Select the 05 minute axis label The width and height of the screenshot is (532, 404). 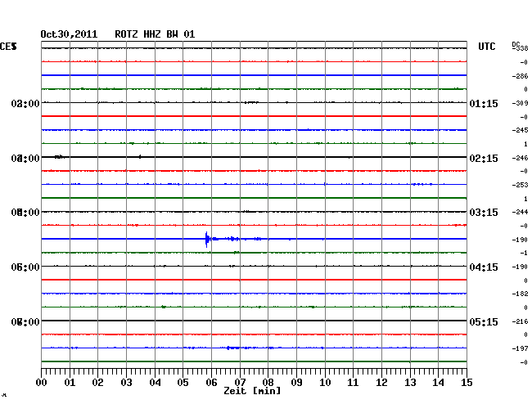(183, 383)
